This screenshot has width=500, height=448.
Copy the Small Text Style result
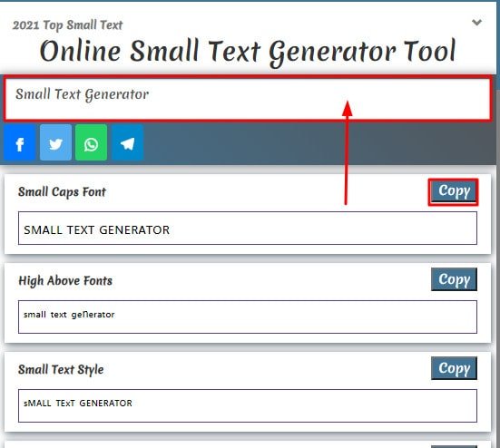click(x=454, y=368)
